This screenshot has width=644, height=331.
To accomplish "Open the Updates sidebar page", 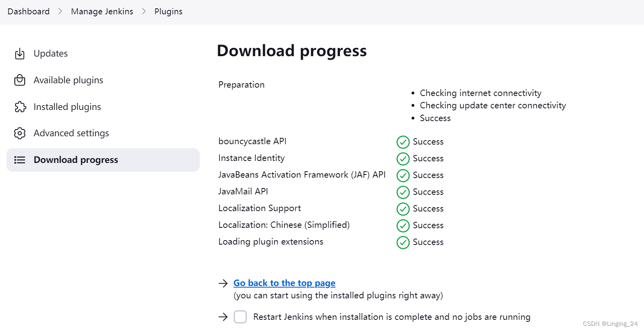I will point(103,54).
